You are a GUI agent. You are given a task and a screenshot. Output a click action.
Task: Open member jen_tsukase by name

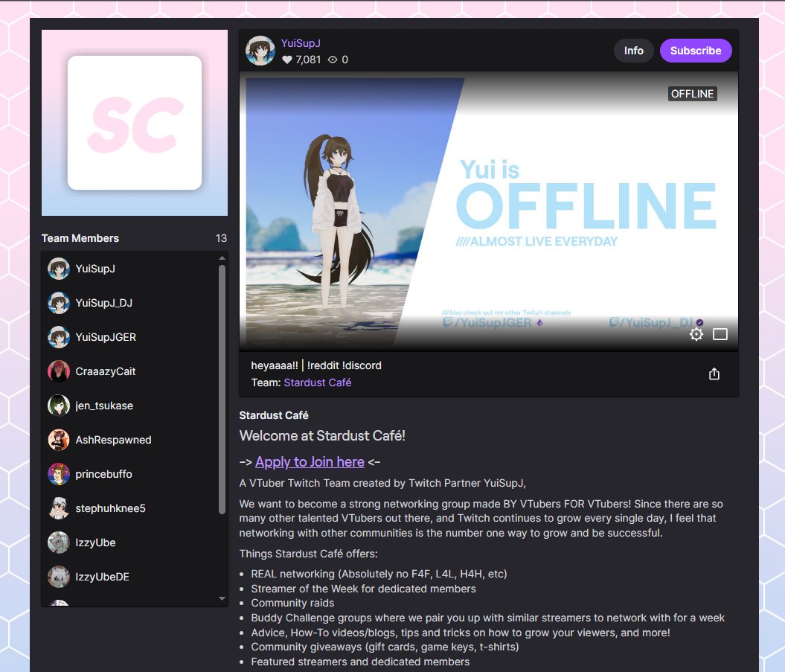click(104, 406)
